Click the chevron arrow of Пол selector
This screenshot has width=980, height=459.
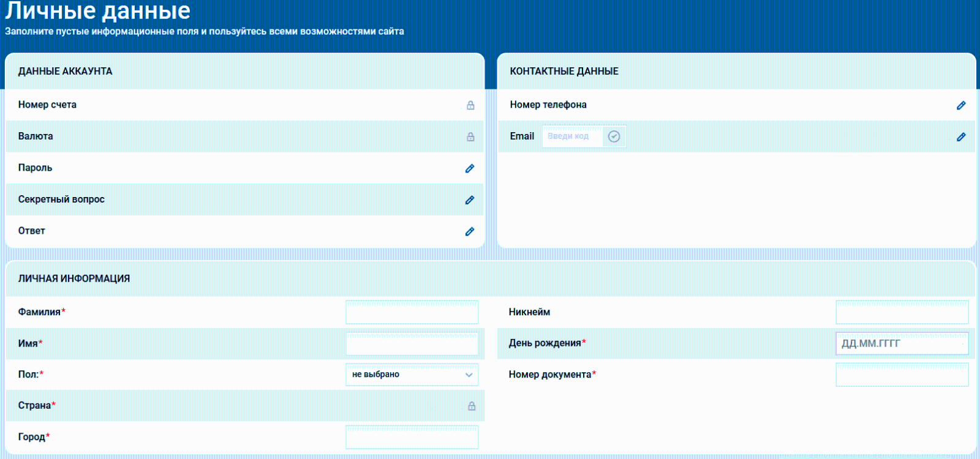pyautogui.click(x=469, y=375)
